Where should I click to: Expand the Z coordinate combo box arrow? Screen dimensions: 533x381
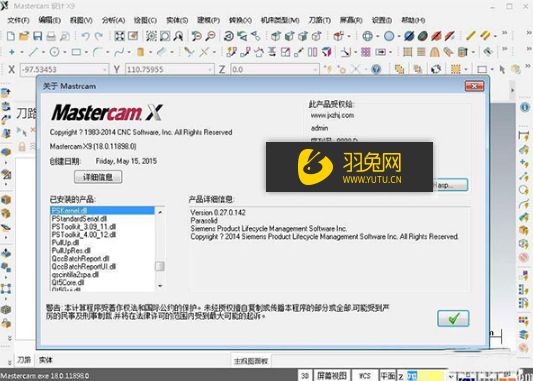[x=315, y=70]
